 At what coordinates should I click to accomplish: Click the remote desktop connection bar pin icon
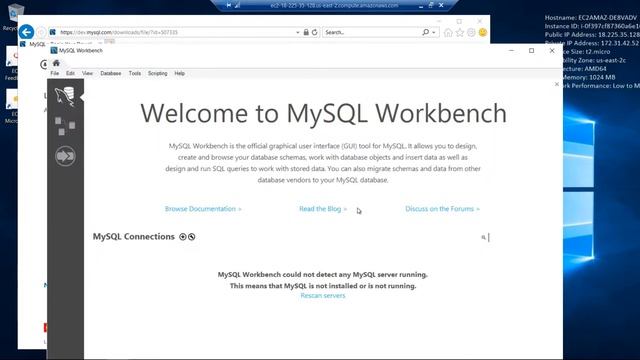(229, 5)
